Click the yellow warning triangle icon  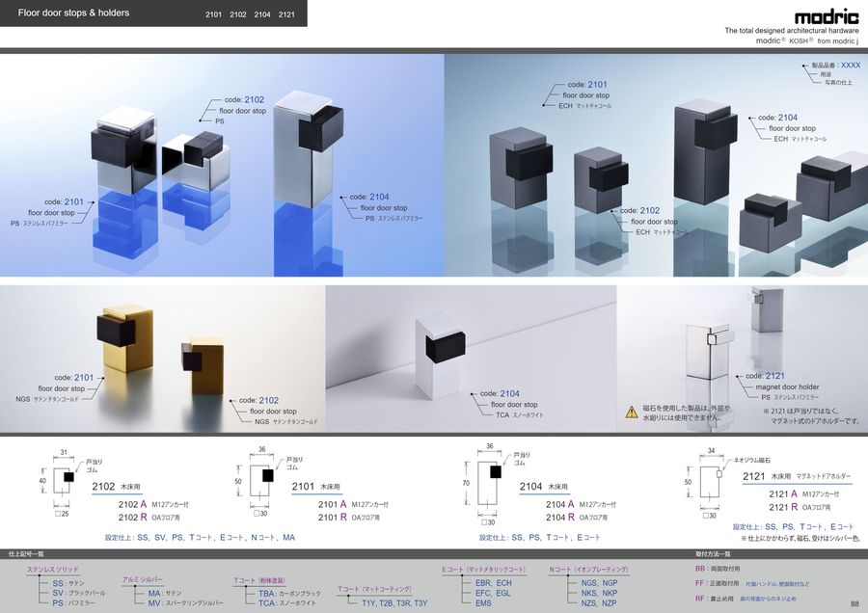tap(632, 412)
